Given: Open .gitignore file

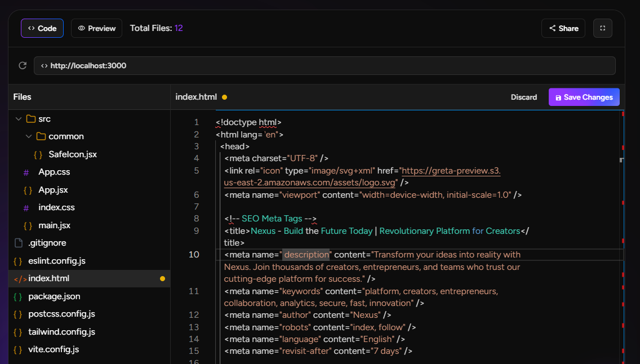Looking at the screenshot, I should (x=47, y=243).
